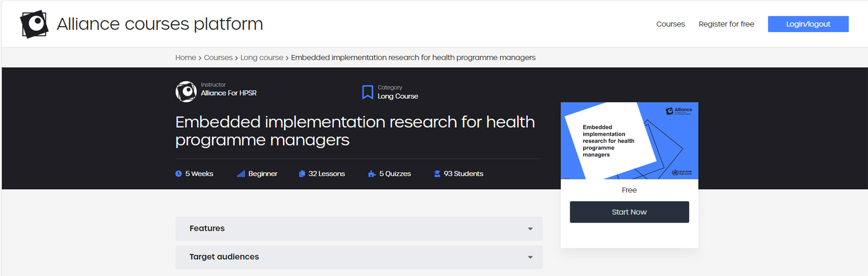Click the 32 Lessons text

[326, 174]
